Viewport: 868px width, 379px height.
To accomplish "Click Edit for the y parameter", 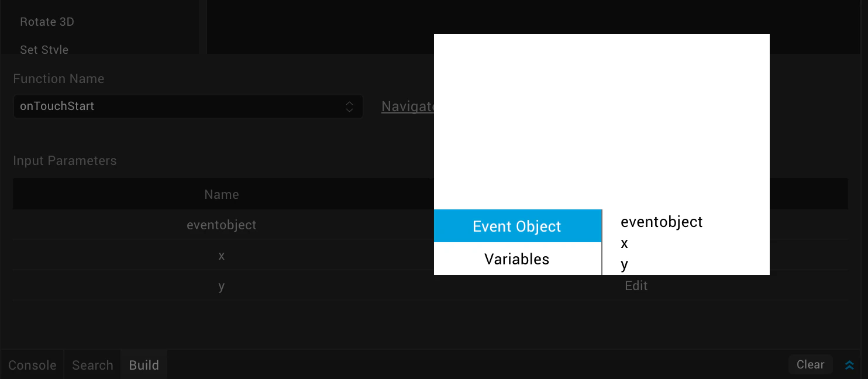I will (x=636, y=286).
